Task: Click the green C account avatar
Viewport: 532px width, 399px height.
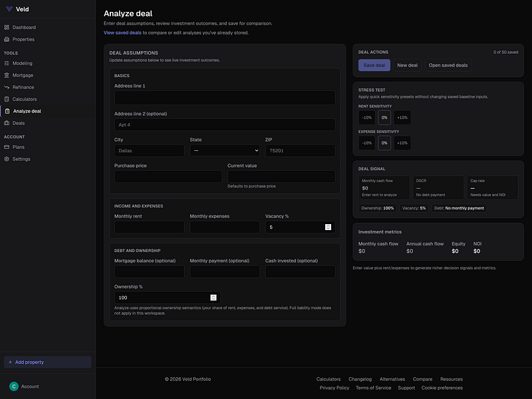Action: (14, 386)
